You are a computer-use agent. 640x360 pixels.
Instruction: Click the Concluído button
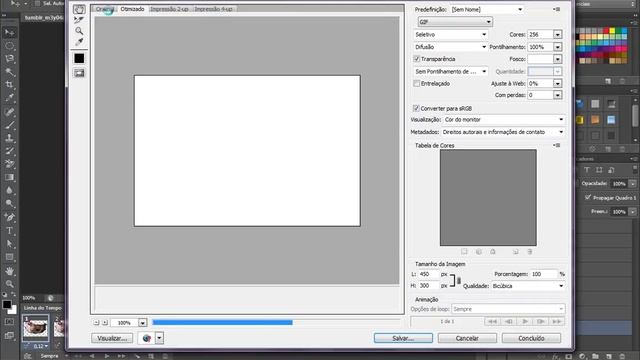(x=531, y=338)
